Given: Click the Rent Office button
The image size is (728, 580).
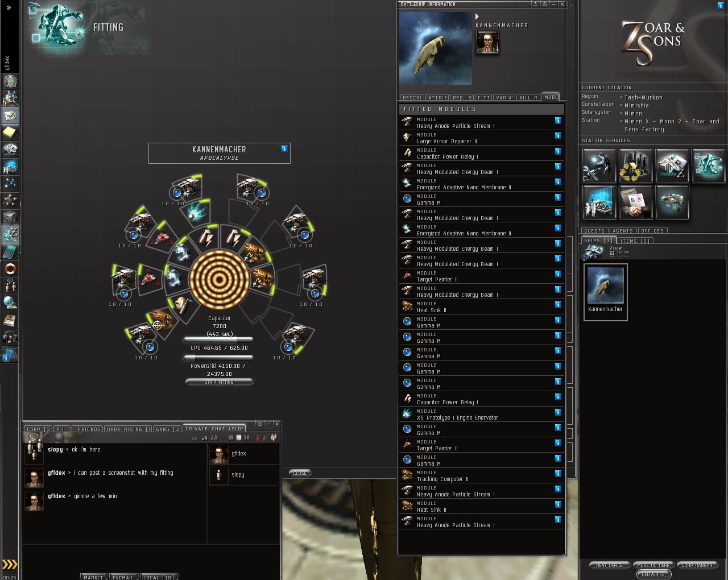Looking at the screenshot, I should pyautogui.click(x=609, y=565).
